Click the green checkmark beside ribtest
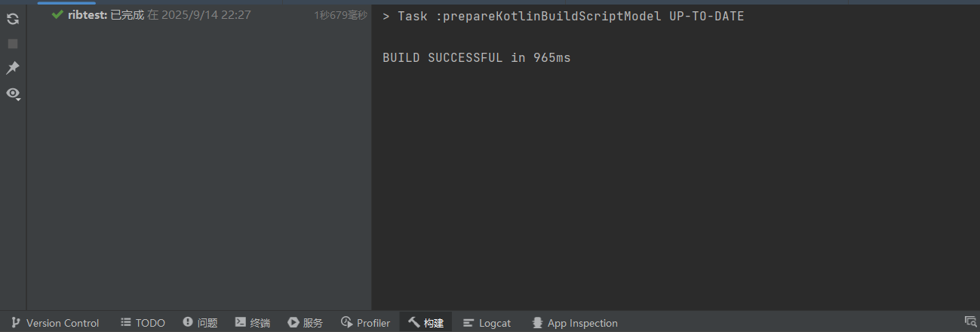The image size is (980, 332). click(57, 14)
